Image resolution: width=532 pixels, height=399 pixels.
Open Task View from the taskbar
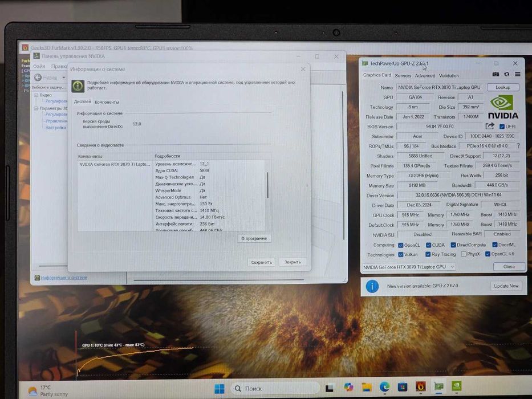coord(329,388)
